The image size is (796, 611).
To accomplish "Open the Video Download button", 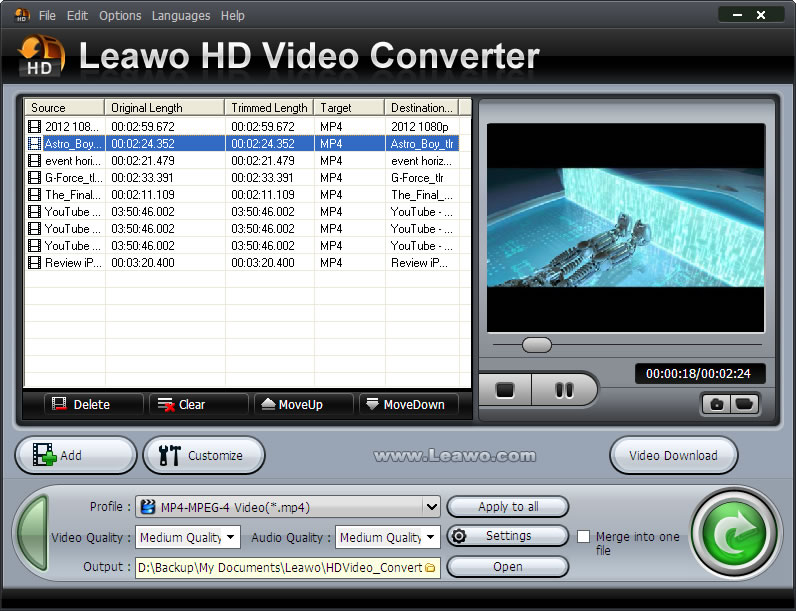I will point(673,455).
